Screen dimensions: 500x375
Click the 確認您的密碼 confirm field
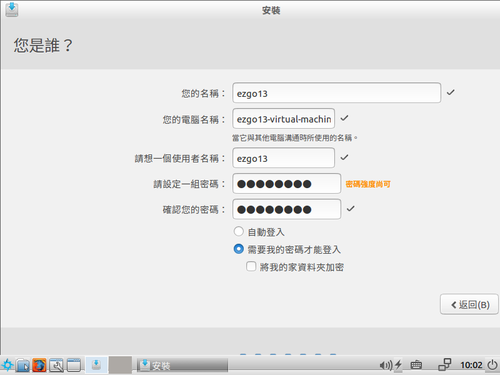pos(287,209)
